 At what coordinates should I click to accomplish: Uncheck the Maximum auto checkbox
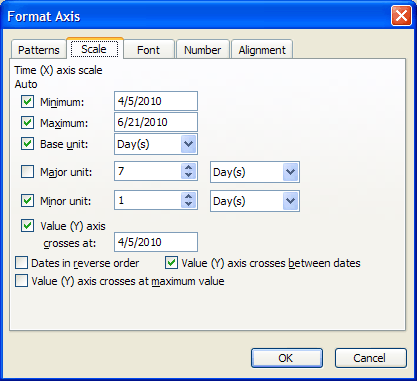click(27, 123)
